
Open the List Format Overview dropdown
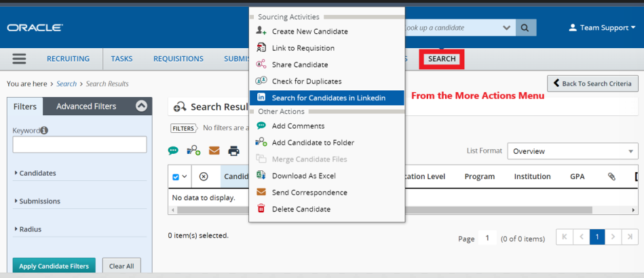573,151
